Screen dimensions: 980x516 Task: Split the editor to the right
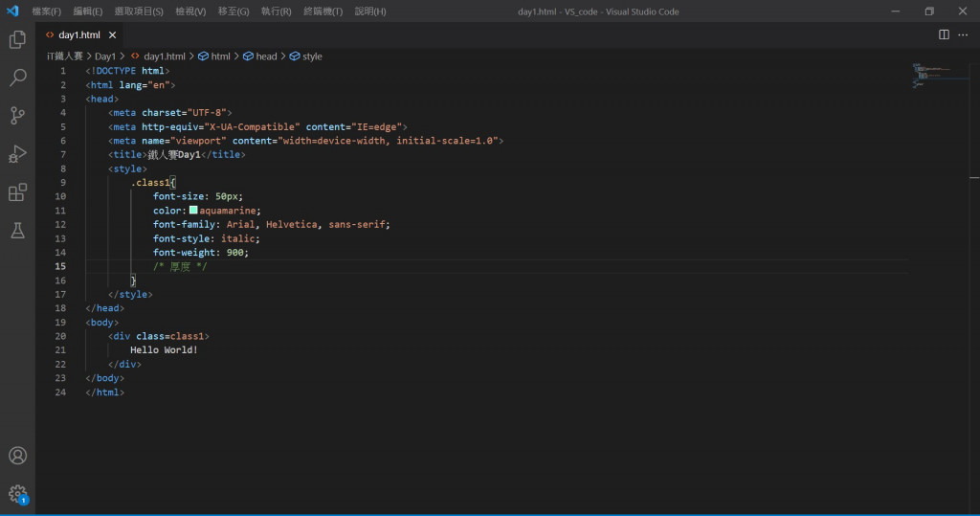click(944, 35)
